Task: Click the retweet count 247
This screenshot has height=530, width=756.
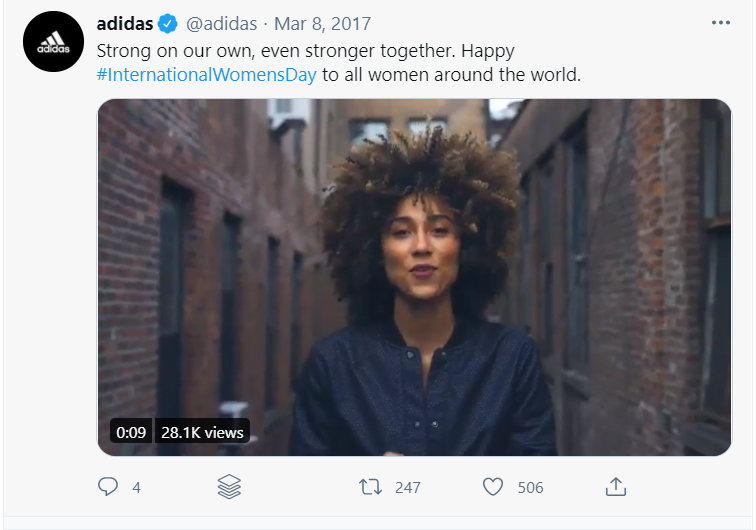Action: (408, 488)
